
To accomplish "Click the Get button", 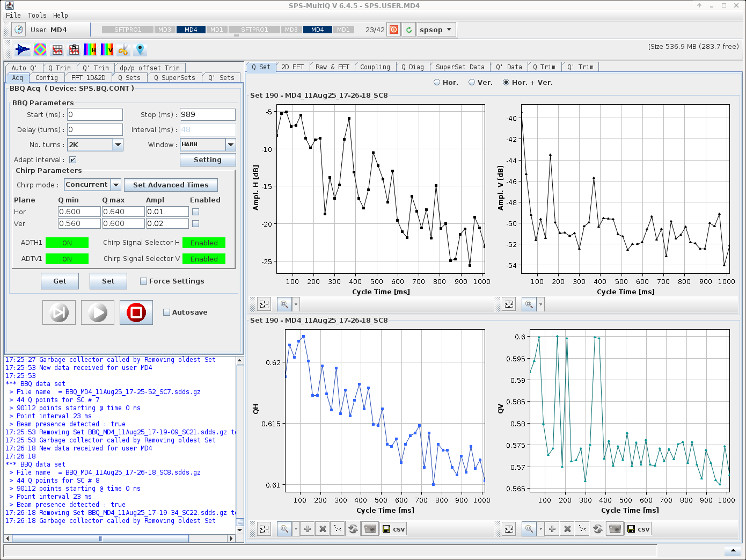I will coord(60,281).
